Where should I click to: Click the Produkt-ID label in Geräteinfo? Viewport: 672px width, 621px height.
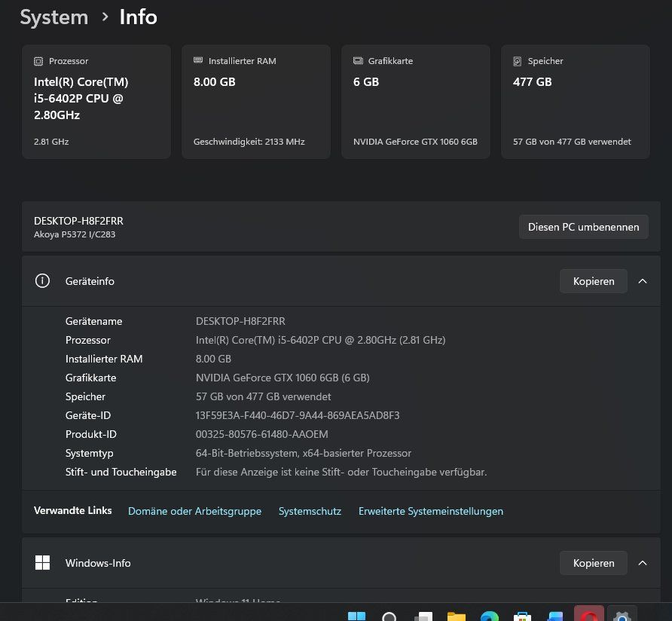point(91,434)
